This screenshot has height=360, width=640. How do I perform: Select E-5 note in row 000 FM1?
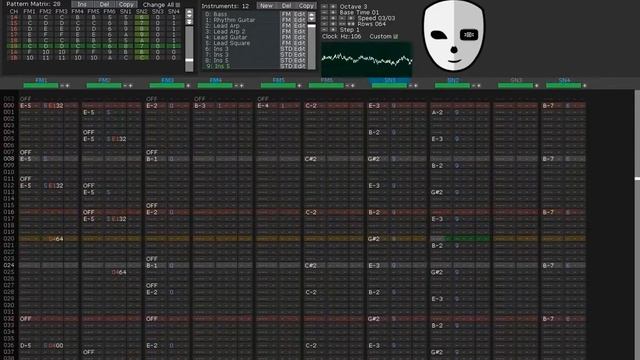(25, 106)
